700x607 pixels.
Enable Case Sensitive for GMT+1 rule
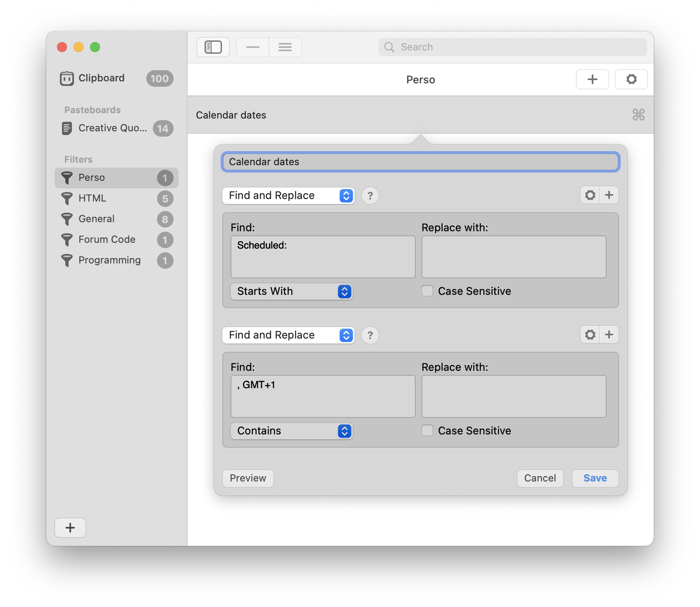click(427, 431)
